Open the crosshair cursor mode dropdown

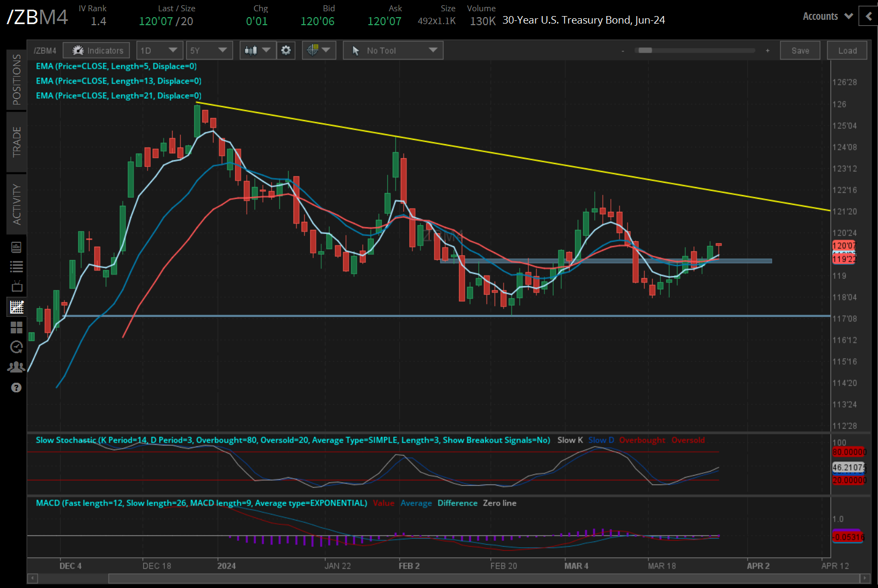pyautogui.click(x=319, y=50)
